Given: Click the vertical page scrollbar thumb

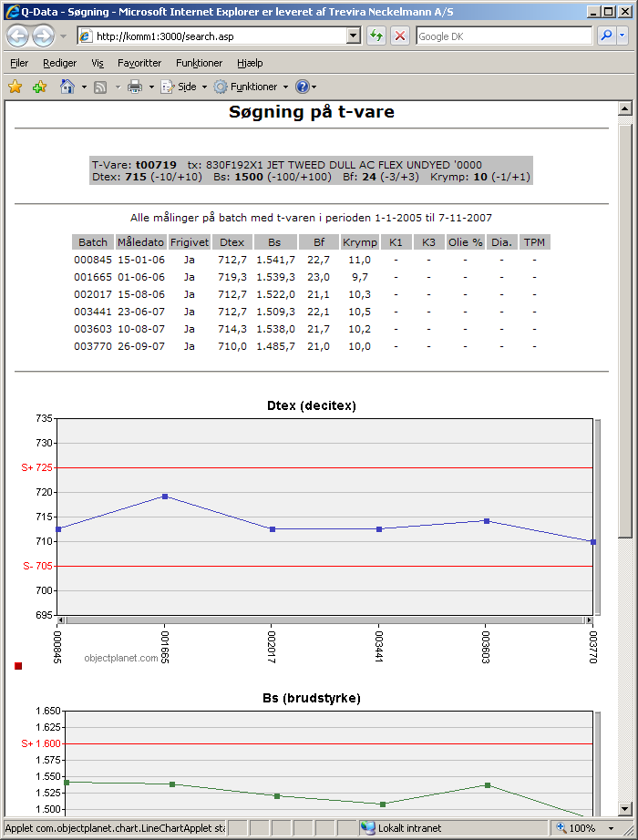Looking at the screenshot, I should point(624,331).
